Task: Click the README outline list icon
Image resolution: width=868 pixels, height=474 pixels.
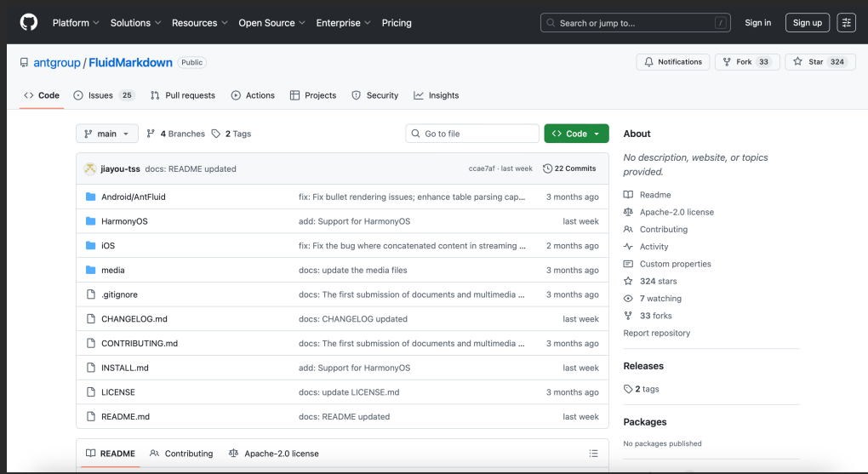Action: pyautogui.click(x=593, y=454)
